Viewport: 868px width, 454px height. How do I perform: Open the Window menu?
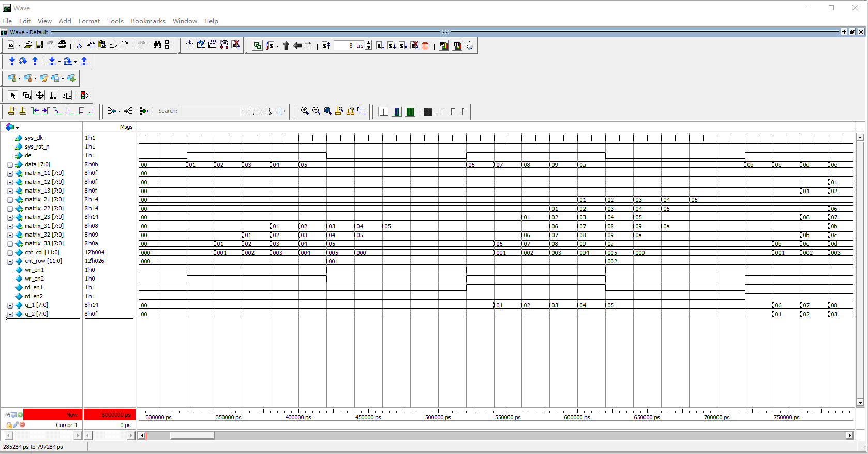(185, 21)
